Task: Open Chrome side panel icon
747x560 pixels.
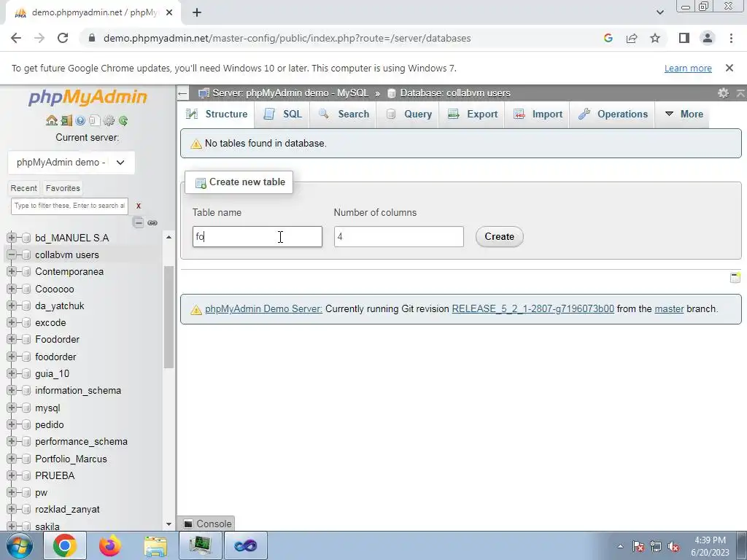Action: (684, 38)
